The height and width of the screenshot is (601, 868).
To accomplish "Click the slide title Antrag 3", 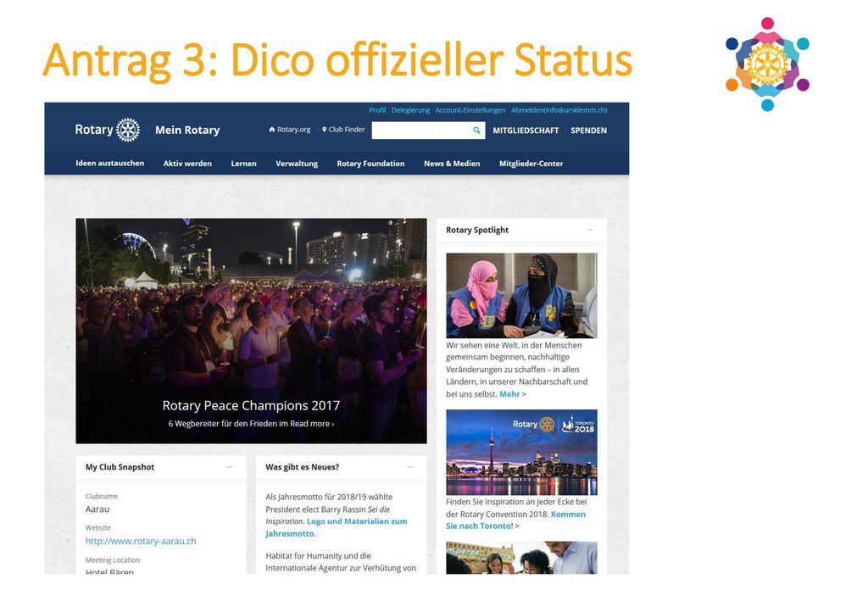I will point(337,60).
